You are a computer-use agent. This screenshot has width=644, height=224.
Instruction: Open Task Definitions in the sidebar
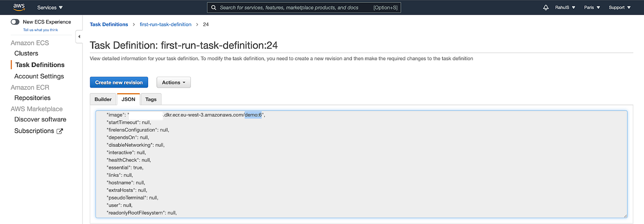click(40, 65)
